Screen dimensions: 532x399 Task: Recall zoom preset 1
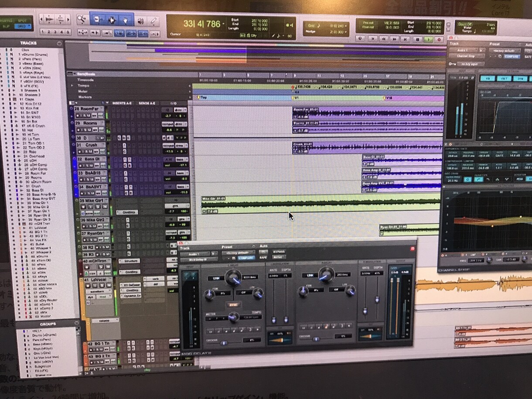[43, 32]
